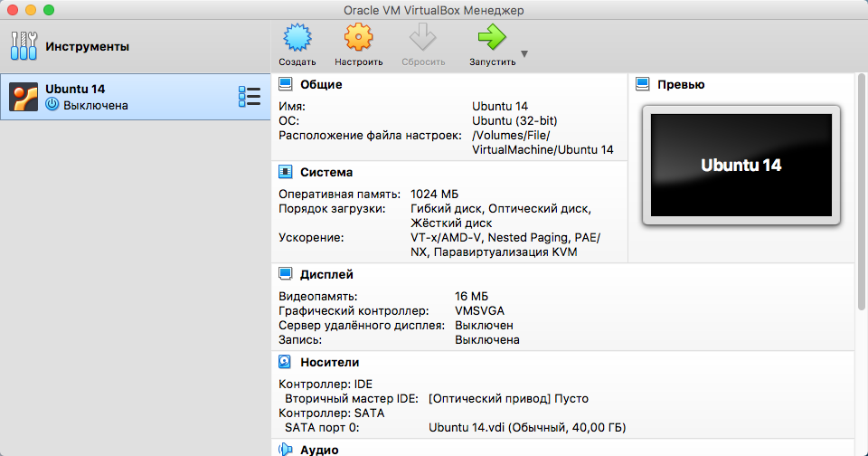
Task: Click the VMSVGA graphics controller value
Action: (479, 311)
